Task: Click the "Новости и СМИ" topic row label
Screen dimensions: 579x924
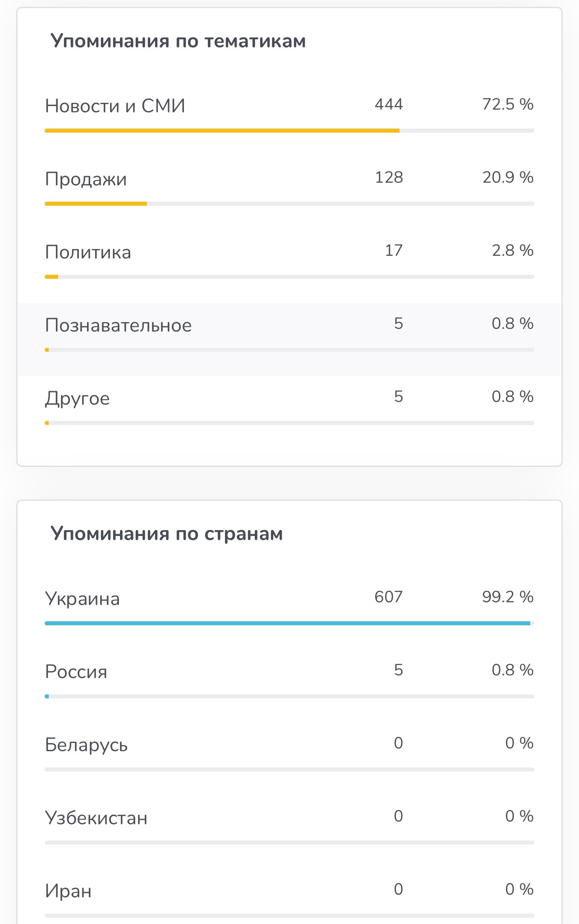Action: [115, 106]
